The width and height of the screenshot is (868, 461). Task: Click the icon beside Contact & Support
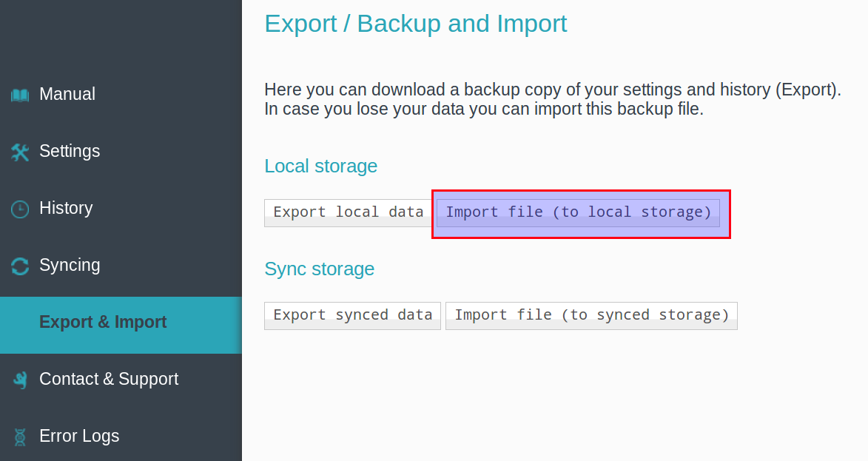tap(20, 380)
